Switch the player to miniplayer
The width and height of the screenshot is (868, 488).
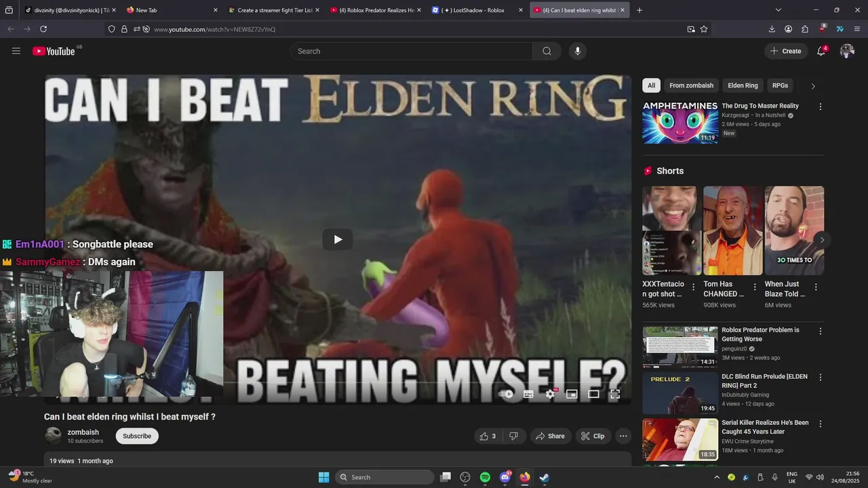click(572, 394)
